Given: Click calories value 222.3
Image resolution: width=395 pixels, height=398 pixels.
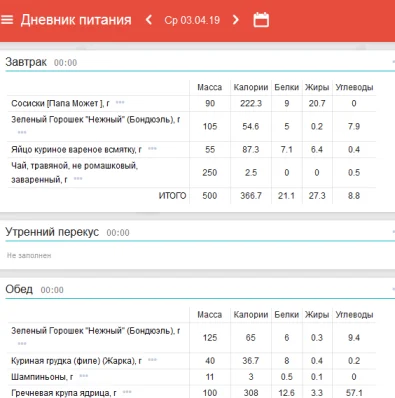Looking at the screenshot, I should (x=251, y=103).
